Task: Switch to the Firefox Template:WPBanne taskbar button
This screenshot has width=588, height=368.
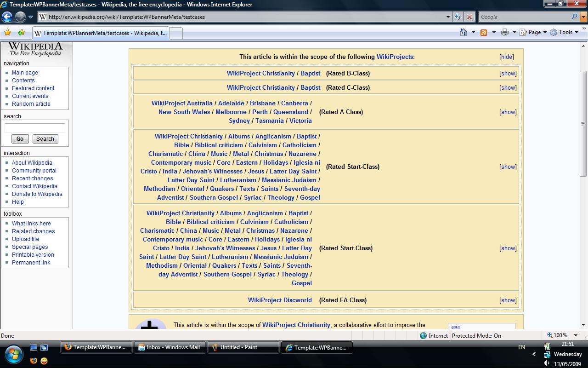Action: coord(96,347)
